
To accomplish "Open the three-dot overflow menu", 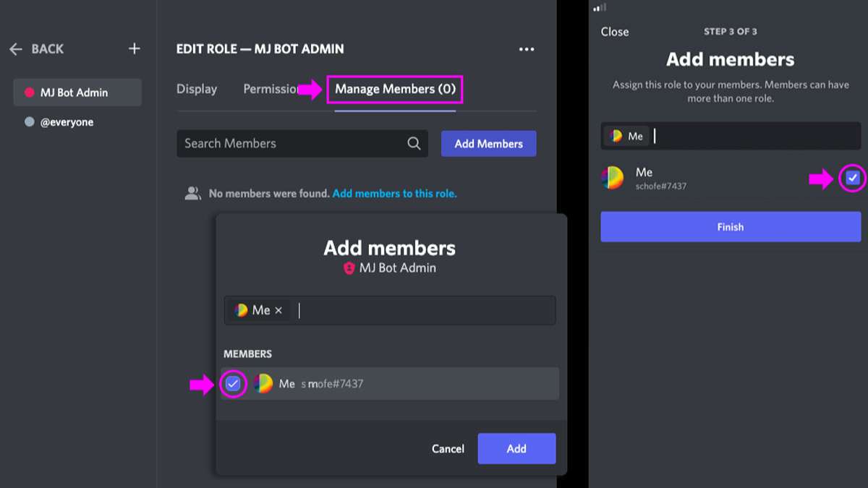I will (x=527, y=48).
